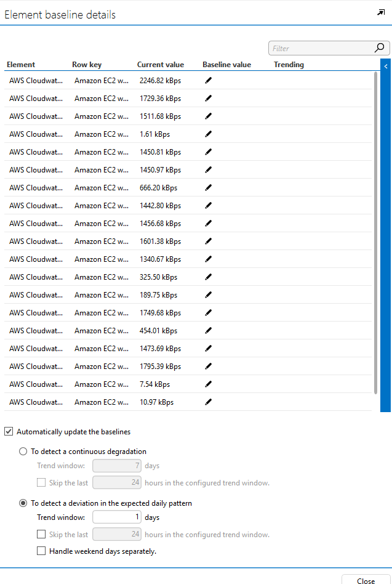392x584 pixels.
Task: Check Handle weekend days separately
Action: pyautogui.click(x=41, y=551)
